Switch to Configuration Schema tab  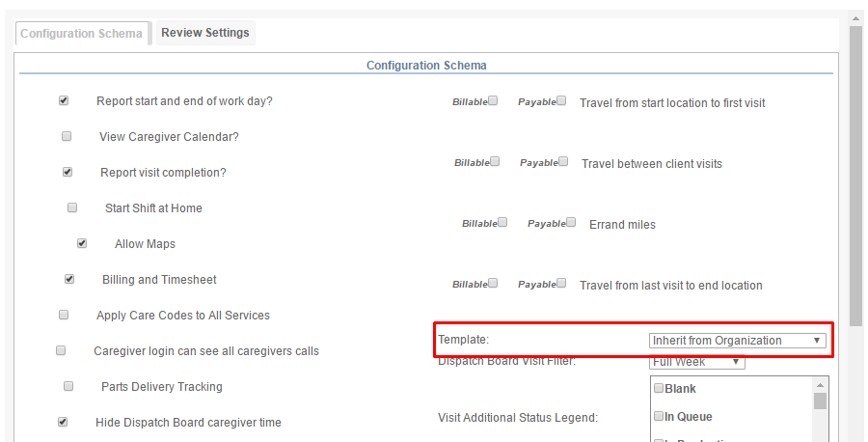click(83, 33)
